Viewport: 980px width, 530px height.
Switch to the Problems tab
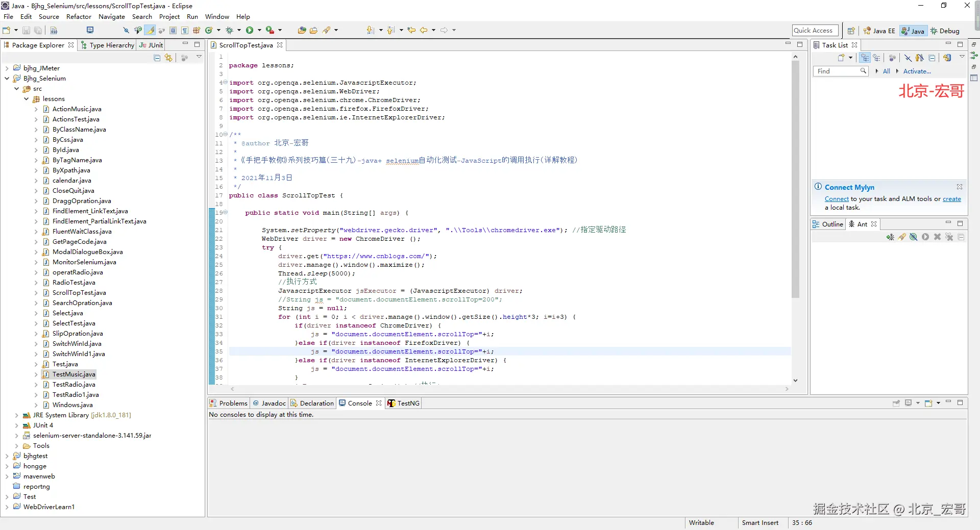229,403
